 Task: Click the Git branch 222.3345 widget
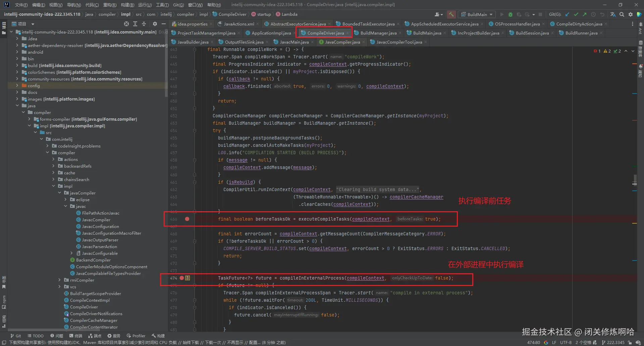(x=613, y=342)
